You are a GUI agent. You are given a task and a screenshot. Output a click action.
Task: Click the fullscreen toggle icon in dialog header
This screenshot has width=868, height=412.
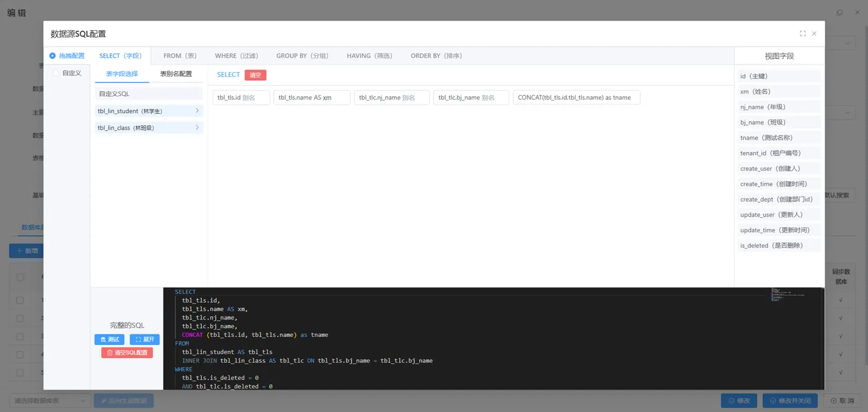[802, 33]
